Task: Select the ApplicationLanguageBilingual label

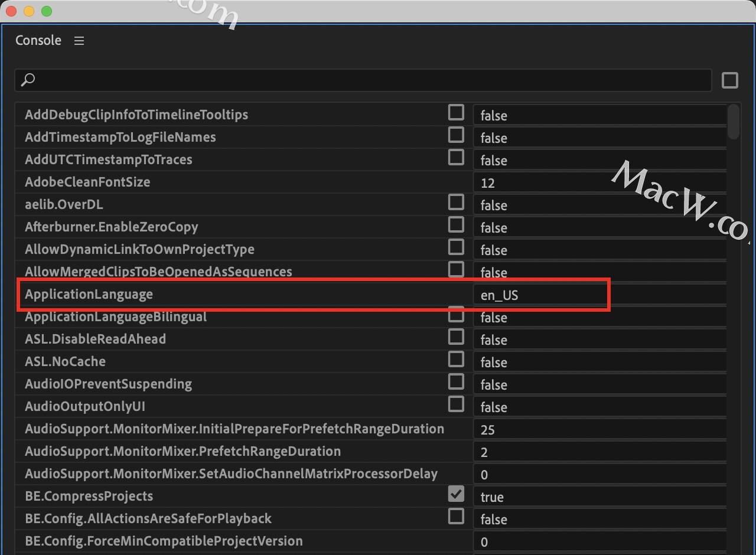Action: click(x=116, y=316)
